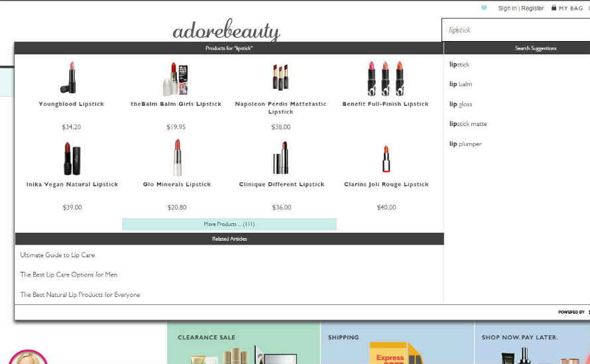Click the adorebeauty logo
The width and height of the screenshot is (590, 364).
pos(226,30)
